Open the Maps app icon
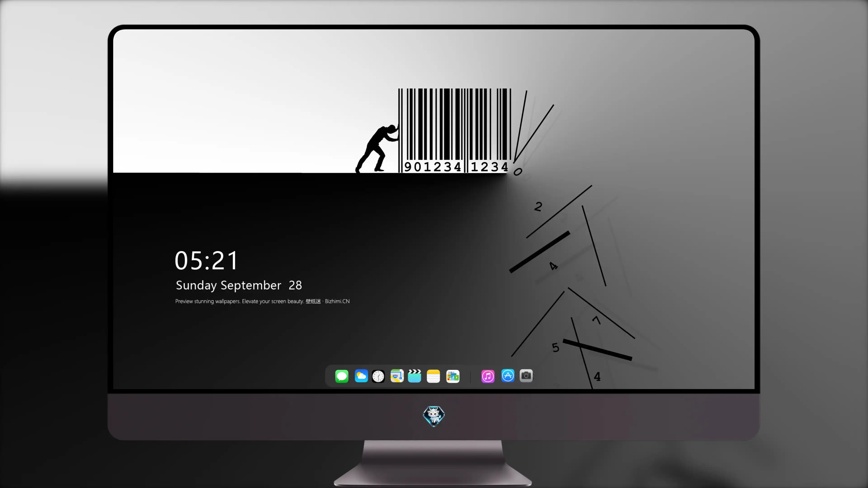 tap(397, 376)
